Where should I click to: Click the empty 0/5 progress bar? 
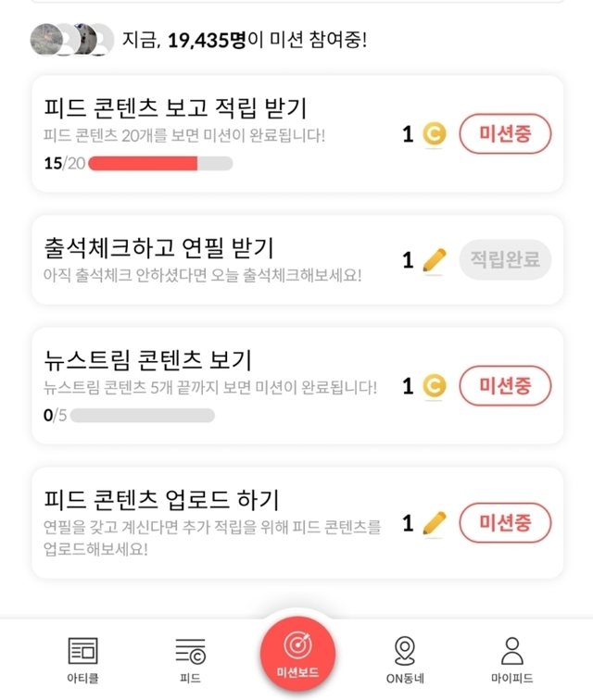pos(143,415)
